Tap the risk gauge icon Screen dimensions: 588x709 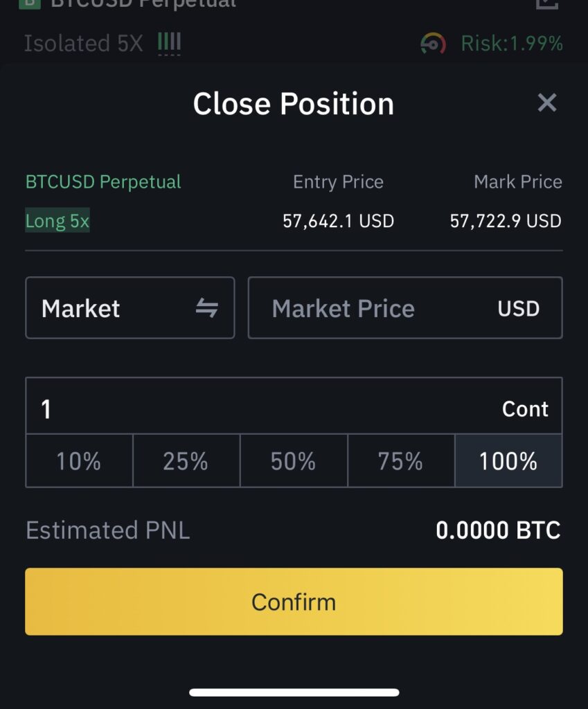(433, 44)
